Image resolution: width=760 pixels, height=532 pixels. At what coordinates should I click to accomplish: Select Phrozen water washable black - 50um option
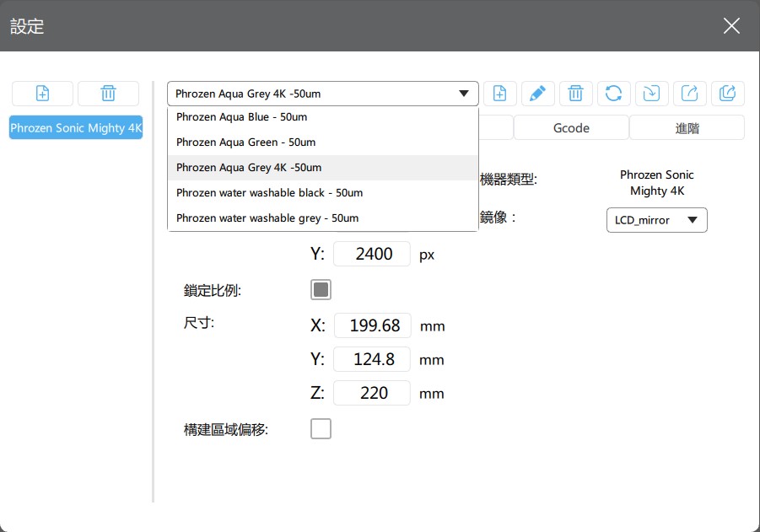pos(269,193)
